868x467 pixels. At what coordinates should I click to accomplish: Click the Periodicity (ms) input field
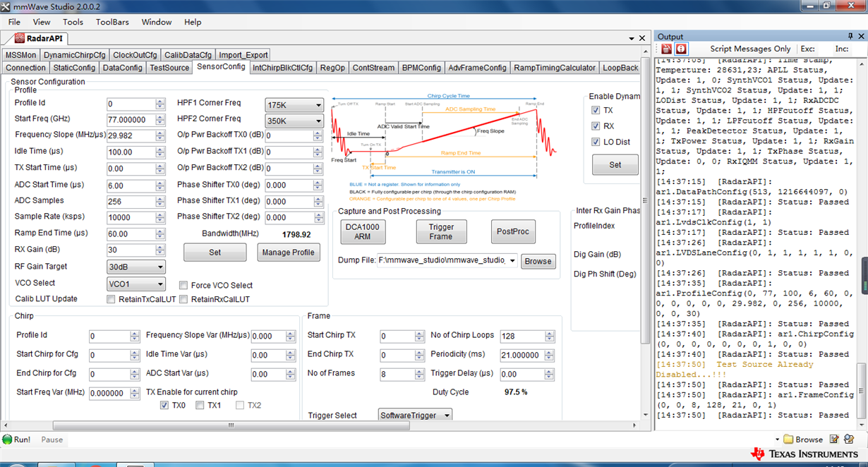523,356
